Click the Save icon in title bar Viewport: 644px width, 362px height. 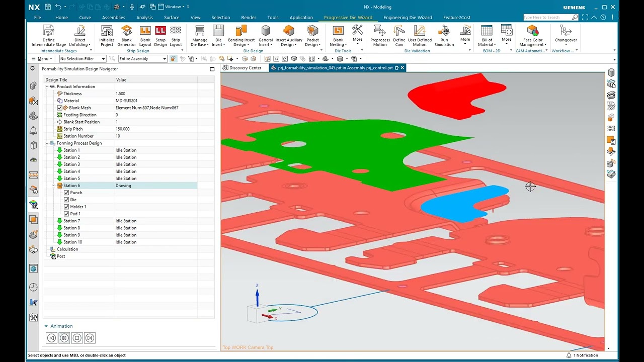click(x=48, y=7)
